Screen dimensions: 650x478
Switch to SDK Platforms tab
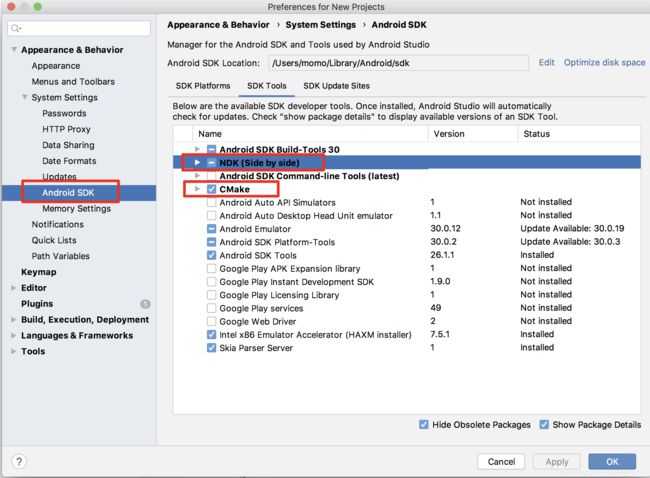pyautogui.click(x=203, y=86)
